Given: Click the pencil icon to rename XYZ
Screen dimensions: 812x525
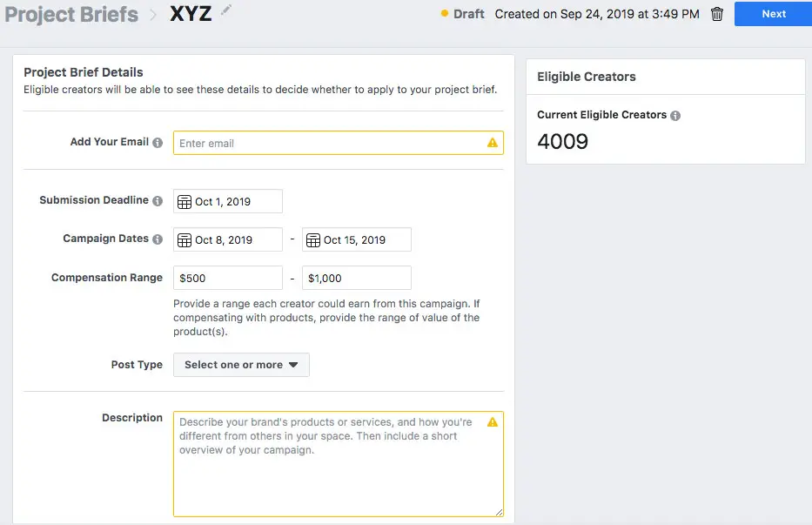Looking at the screenshot, I should coord(225,10).
